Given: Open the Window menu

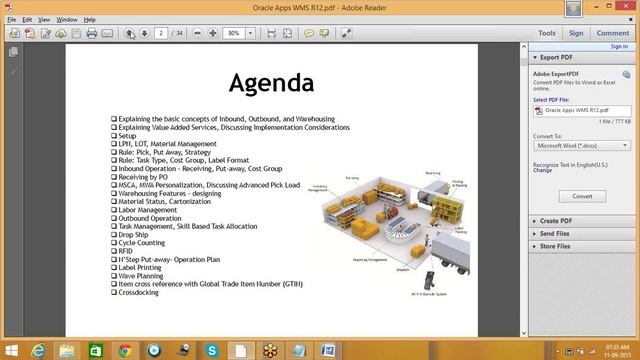Looking at the screenshot, I should [x=67, y=20].
